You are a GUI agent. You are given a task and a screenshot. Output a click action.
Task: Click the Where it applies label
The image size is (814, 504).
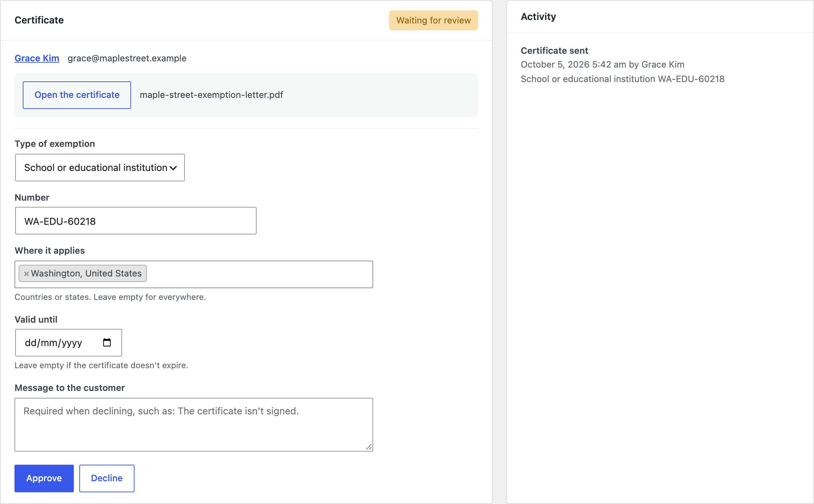tap(50, 251)
